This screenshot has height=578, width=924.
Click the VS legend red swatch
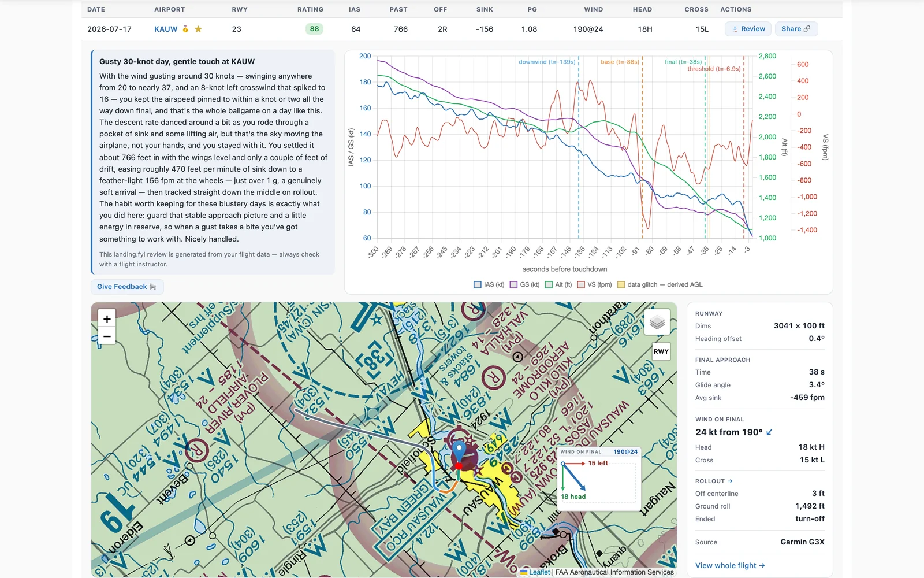tap(582, 284)
